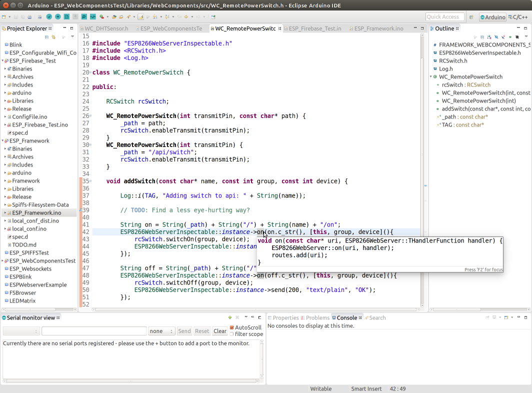The width and height of the screenshot is (532, 393).
Task: Maximize the Console view
Action: point(526,317)
